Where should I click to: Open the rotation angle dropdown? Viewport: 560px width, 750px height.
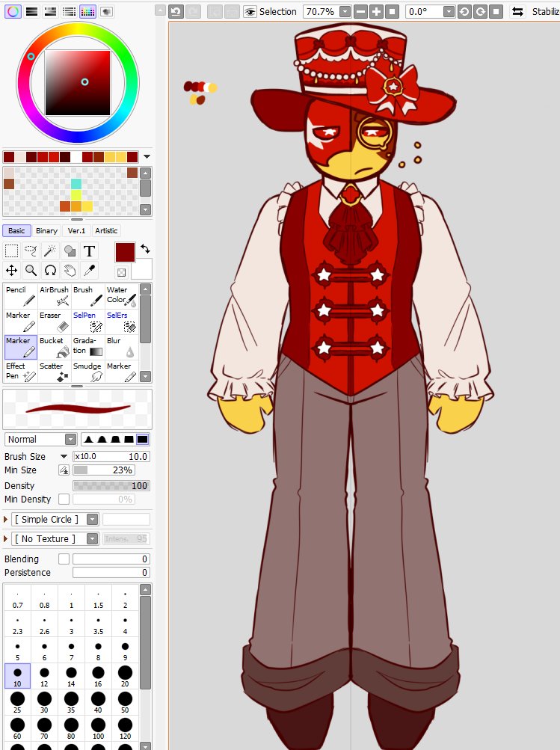click(449, 11)
